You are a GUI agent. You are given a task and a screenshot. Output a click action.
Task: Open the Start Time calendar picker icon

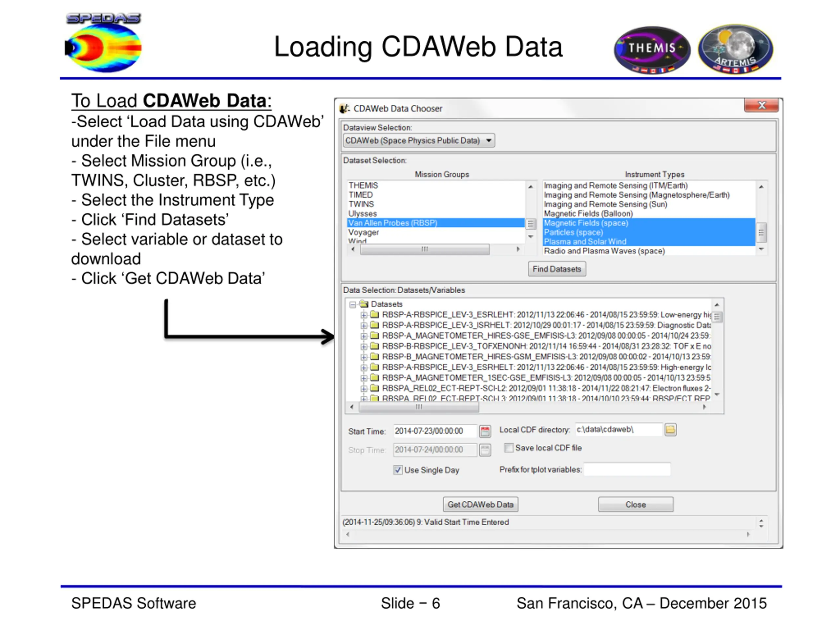[485, 431]
